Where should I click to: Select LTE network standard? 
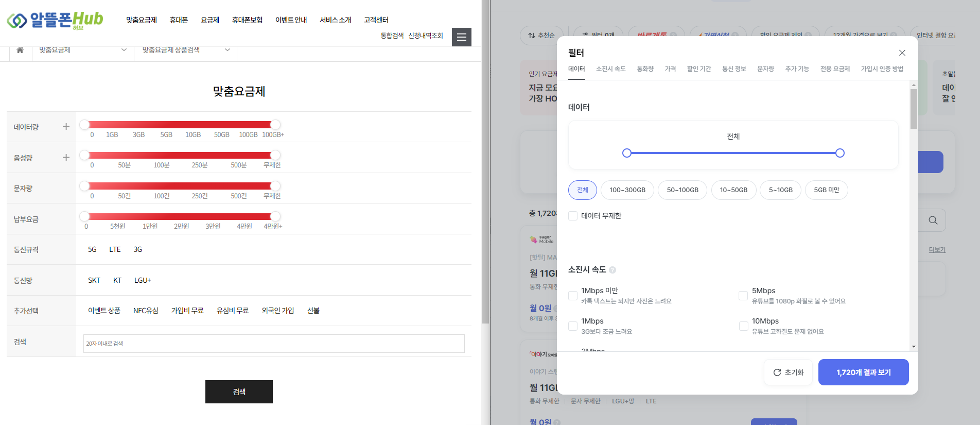(x=115, y=249)
